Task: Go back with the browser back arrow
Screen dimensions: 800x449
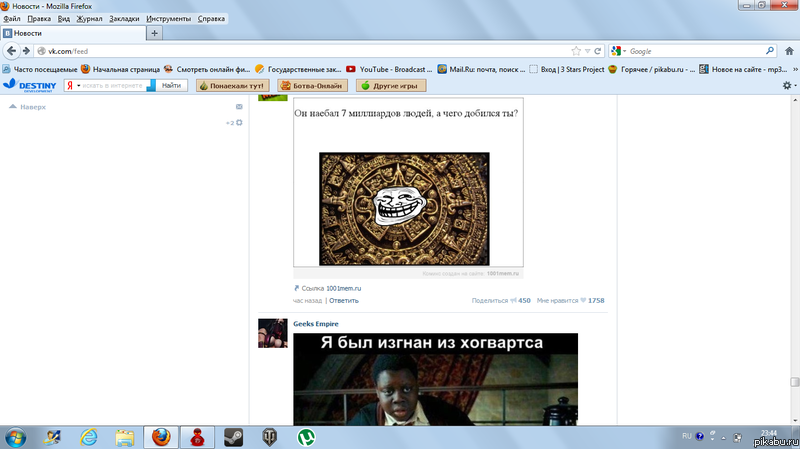Action: click(11, 51)
